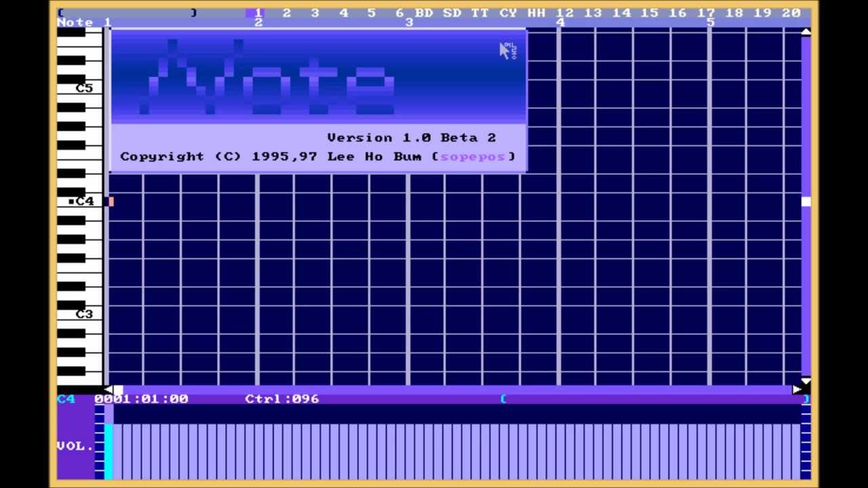Switch to track 18
This screenshot has width=868, height=488.
click(734, 12)
